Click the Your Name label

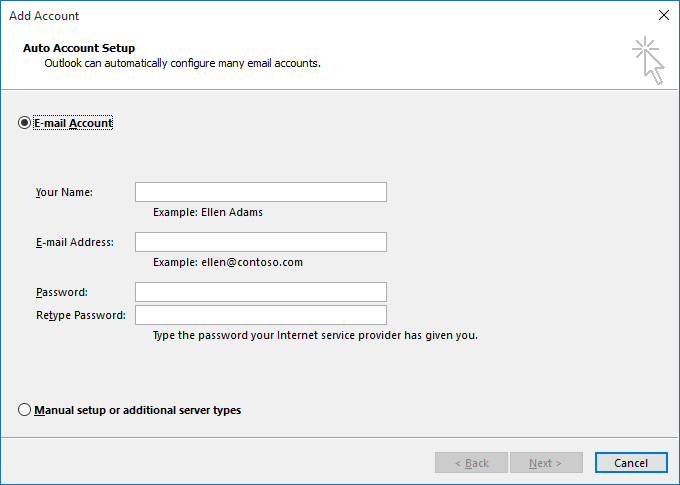pos(64,192)
